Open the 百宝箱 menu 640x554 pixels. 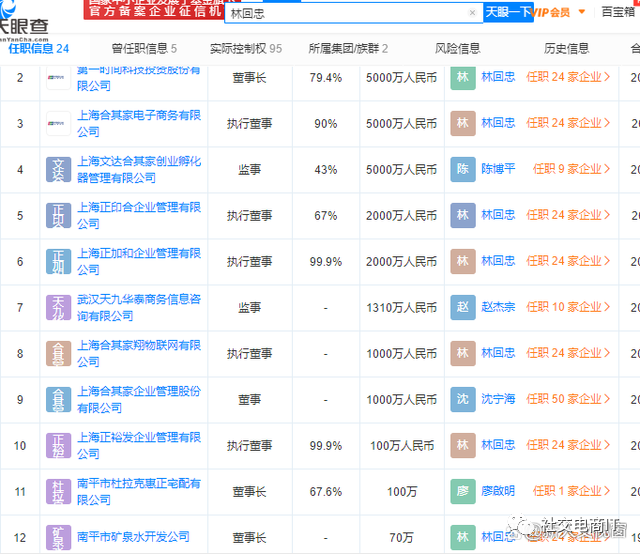[618, 12]
